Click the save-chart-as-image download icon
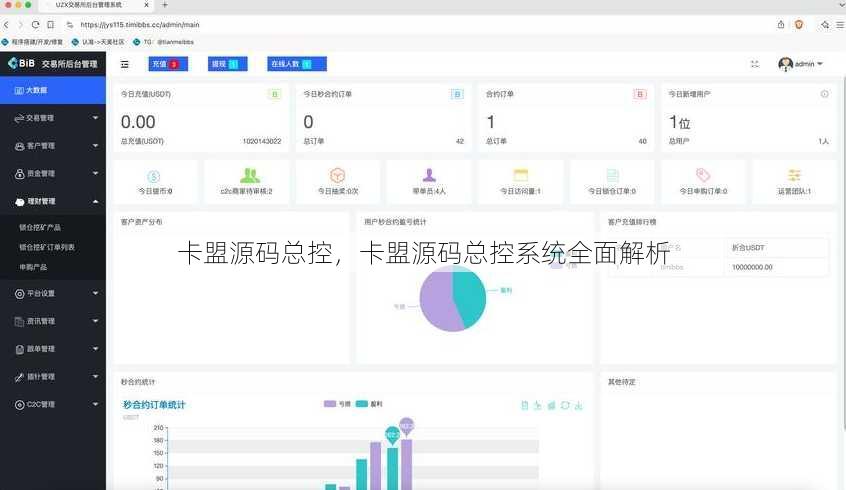 point(578,405)
